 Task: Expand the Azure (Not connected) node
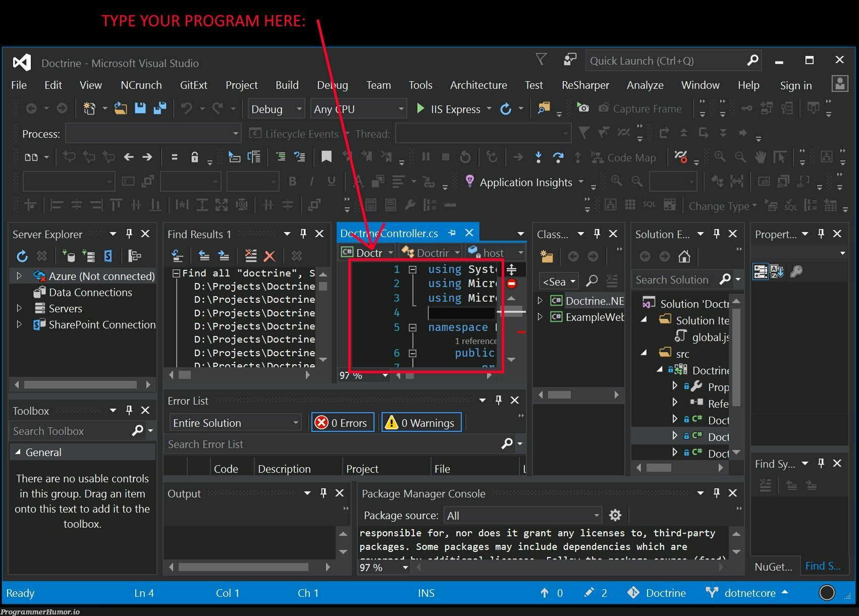(19, 276)
